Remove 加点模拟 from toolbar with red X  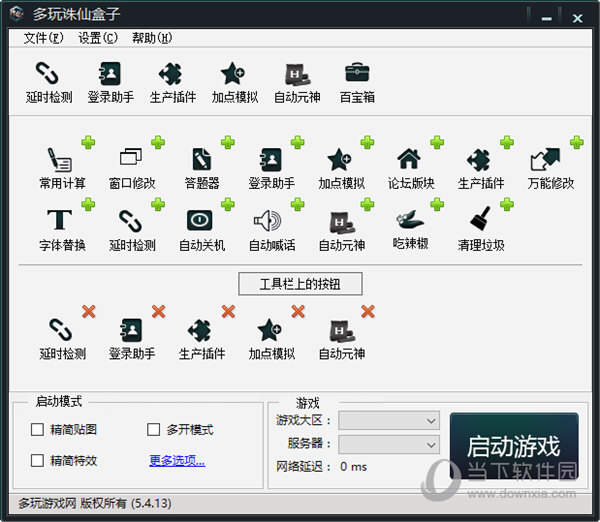[298, 312]
